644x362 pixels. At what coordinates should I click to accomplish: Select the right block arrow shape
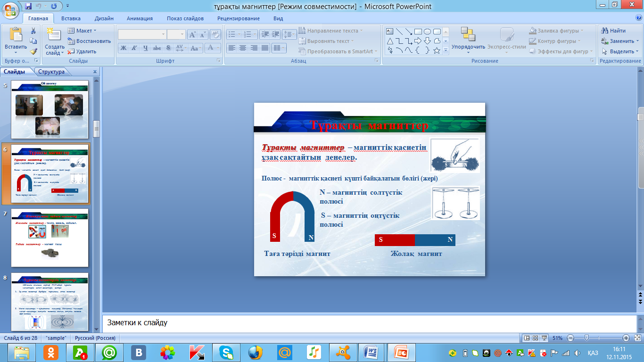tap(418, 41)
